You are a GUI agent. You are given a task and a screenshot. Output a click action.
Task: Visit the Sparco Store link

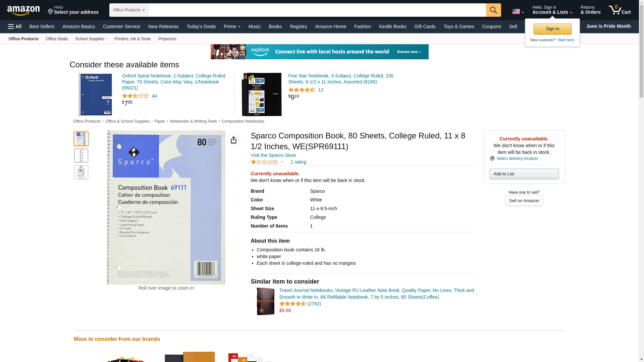pyautogui.click(x=273, y=155)
